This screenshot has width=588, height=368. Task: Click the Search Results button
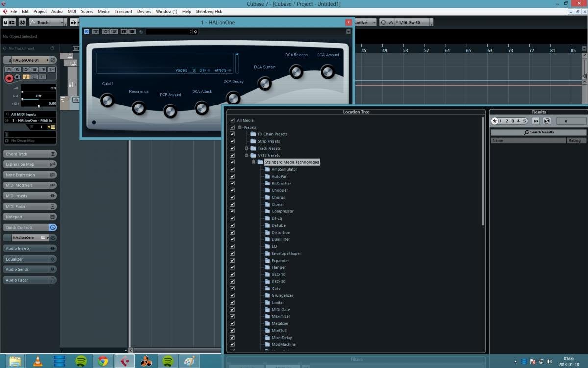539,132
